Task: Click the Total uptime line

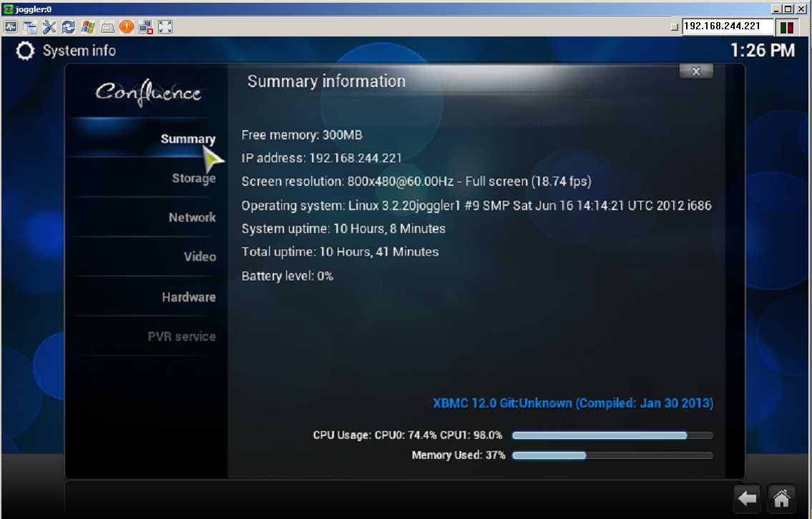Action: point(341,252)
